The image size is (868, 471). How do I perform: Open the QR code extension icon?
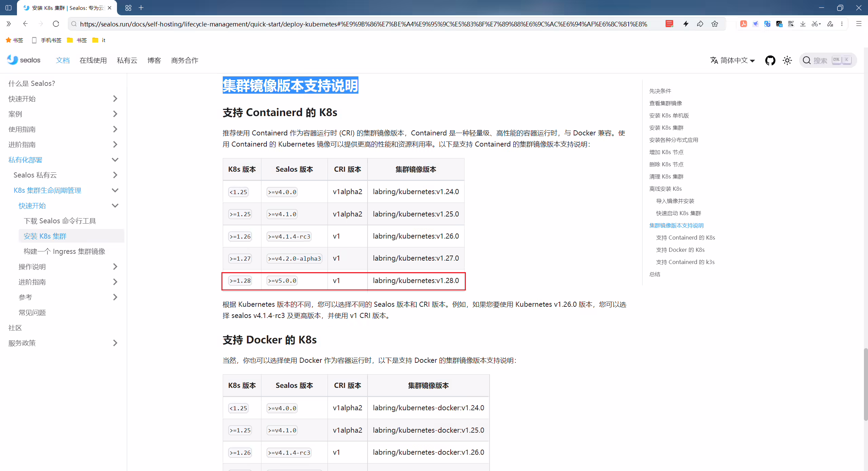point(791,24)
